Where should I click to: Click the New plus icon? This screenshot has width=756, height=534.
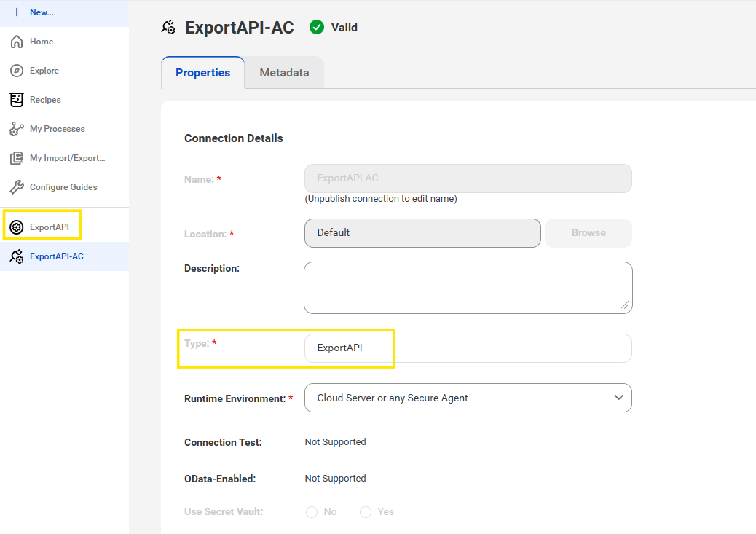click(x=17, y=12)
